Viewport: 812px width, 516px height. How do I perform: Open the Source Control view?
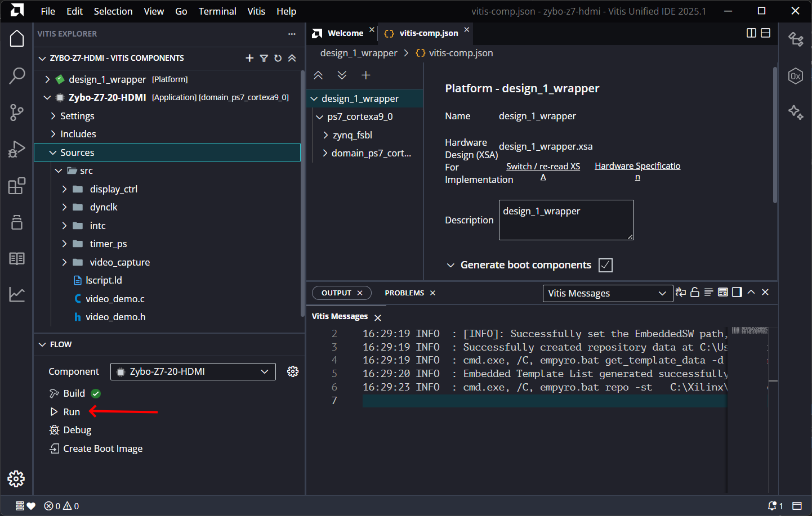point(17,112)
